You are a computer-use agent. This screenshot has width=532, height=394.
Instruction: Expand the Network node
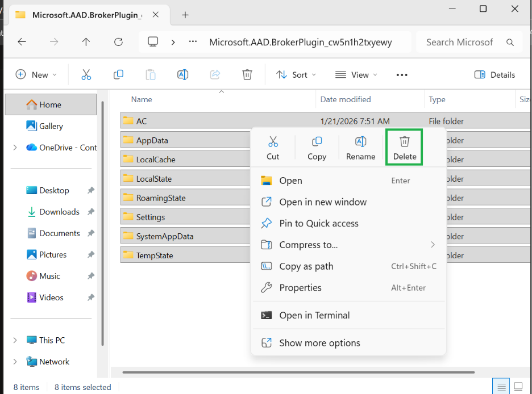click(x=15, y=362)
